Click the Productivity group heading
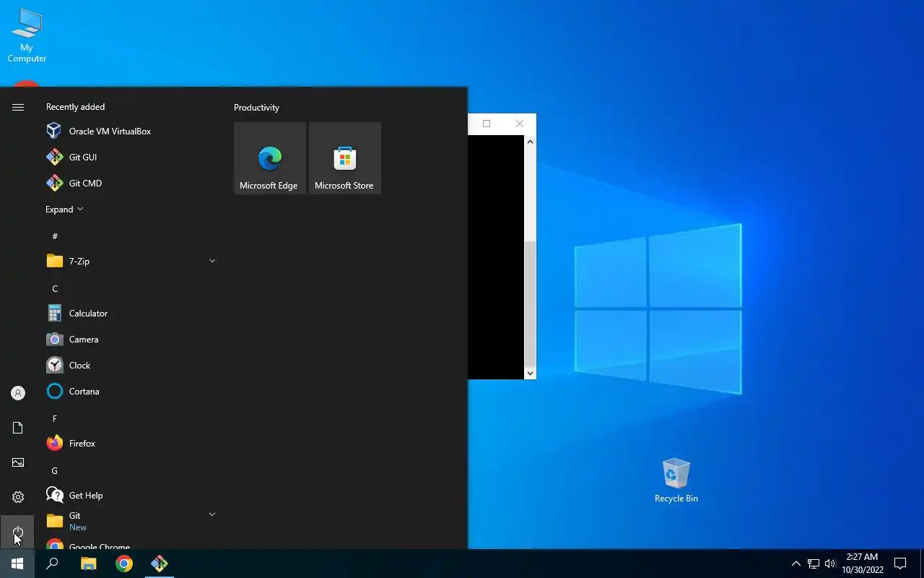Screen dimensions: 924x578 pos(256,108)
